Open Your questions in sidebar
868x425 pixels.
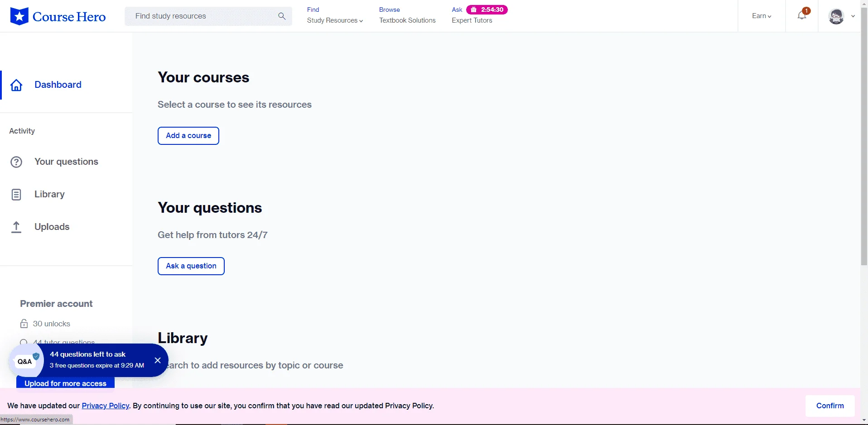tap(66, 162)
